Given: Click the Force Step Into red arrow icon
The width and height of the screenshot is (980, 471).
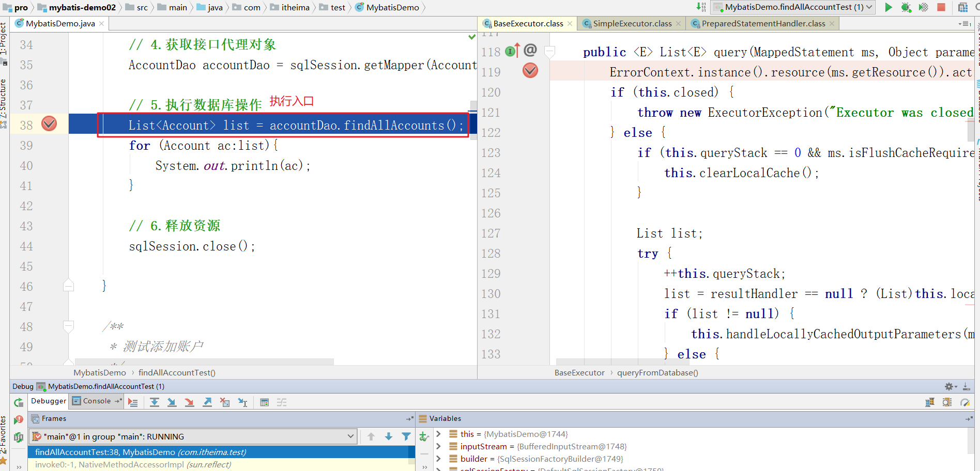Looking at the screenshot, I should point(189,402).
